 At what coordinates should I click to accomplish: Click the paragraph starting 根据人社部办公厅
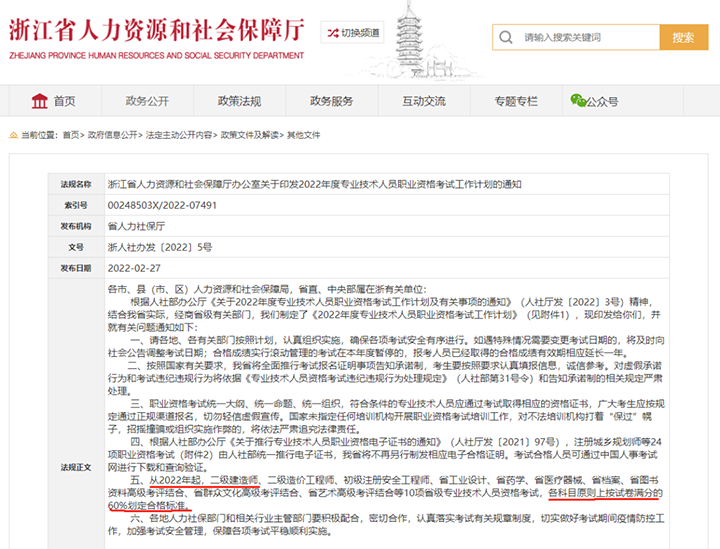pos(386,315)
